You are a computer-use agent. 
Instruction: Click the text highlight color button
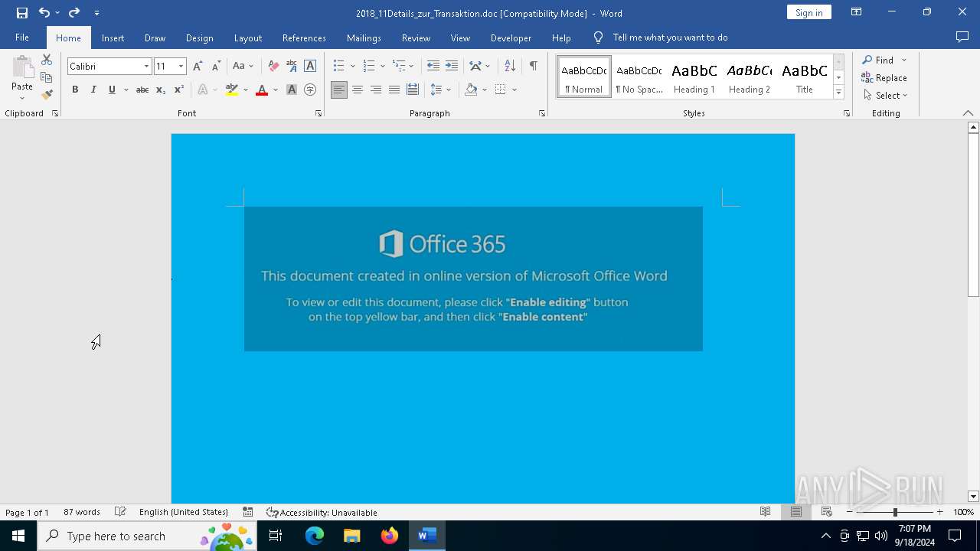pos(232,90)
